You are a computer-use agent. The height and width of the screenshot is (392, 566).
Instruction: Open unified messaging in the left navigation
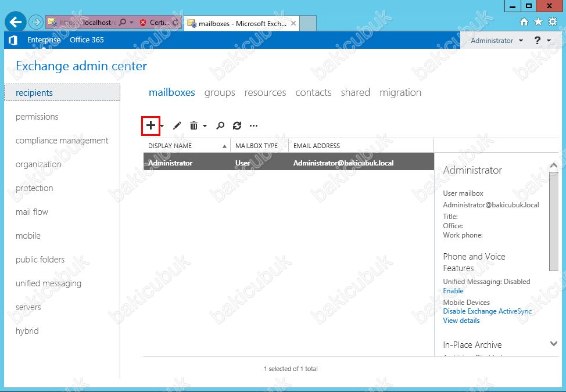(48, 283)
